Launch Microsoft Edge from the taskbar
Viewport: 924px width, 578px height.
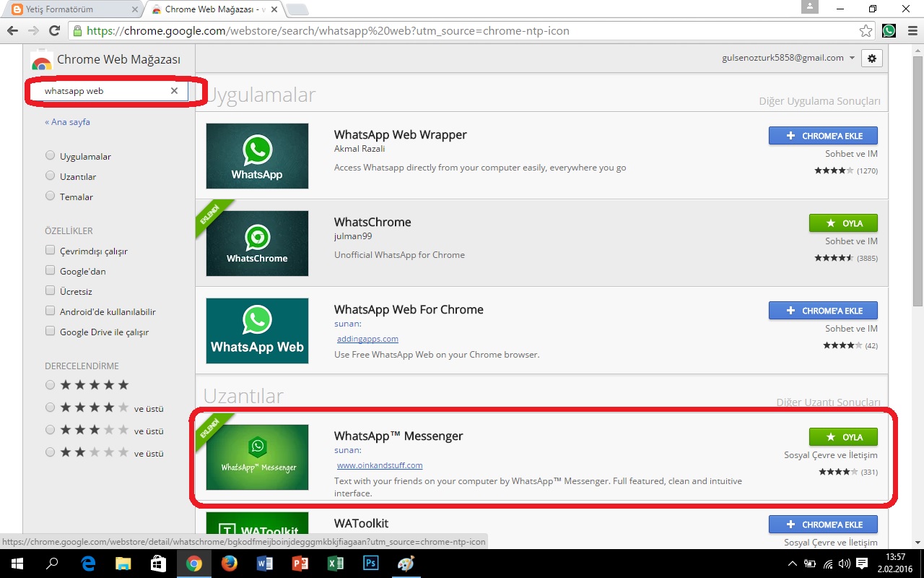click(x=88, y=564)
